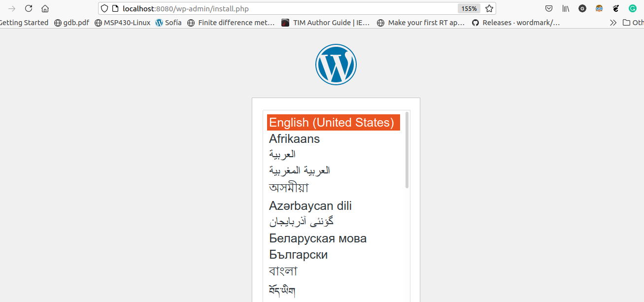Click the language list scrollbar thumb

407,150
